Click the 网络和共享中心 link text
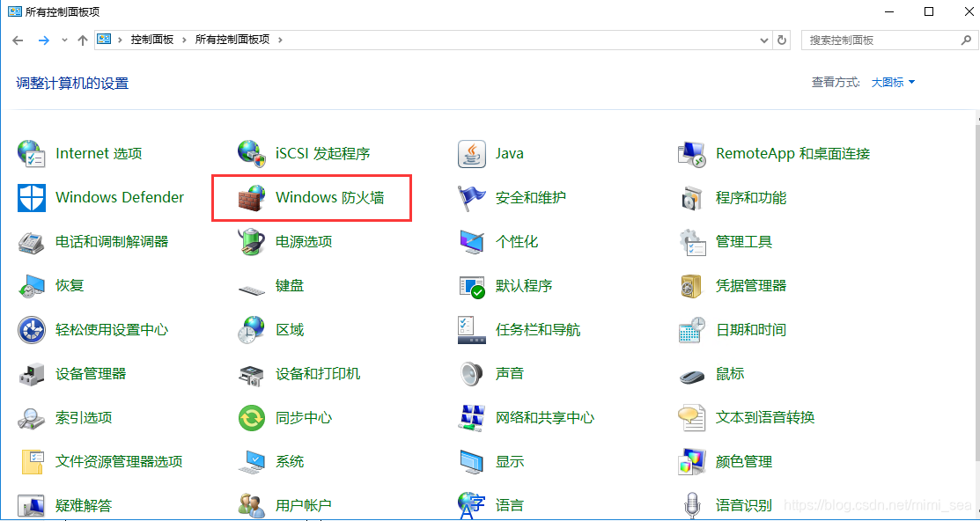Image resolution: width=980 pixels, height=521 pixels. pos(544,418)
